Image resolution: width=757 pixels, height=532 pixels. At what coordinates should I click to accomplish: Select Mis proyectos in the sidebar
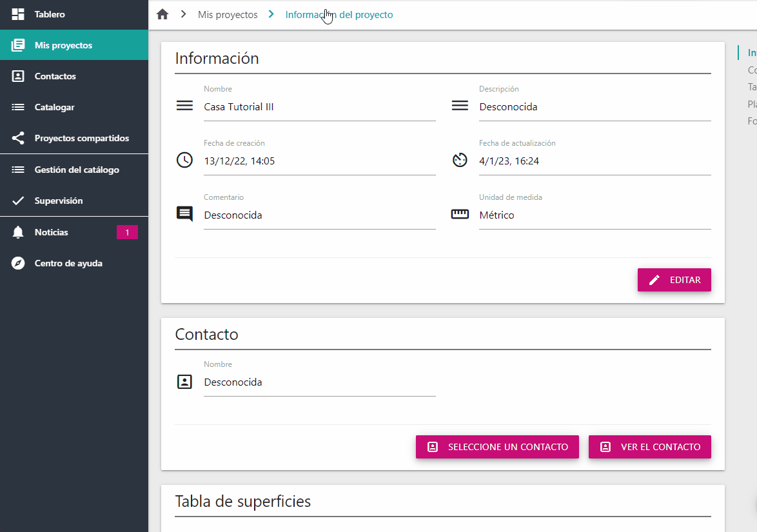pyautogui.click(x=74, y=45)
